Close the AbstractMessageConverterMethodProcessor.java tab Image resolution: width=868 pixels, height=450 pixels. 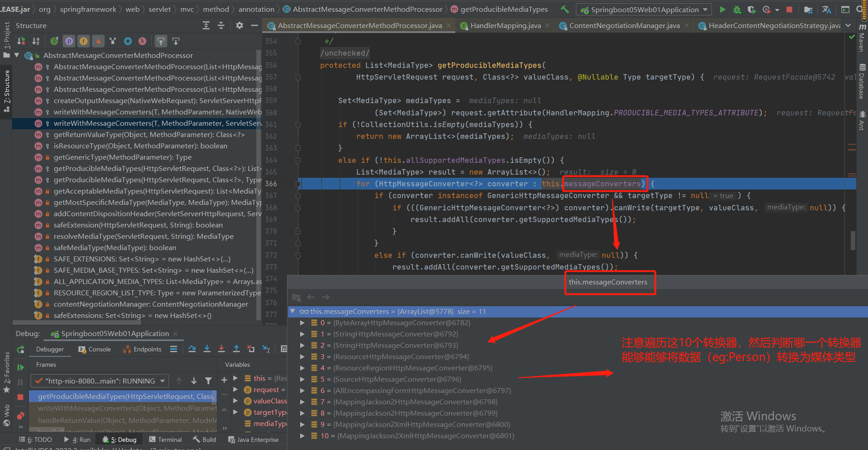click(x=449, y=26)
